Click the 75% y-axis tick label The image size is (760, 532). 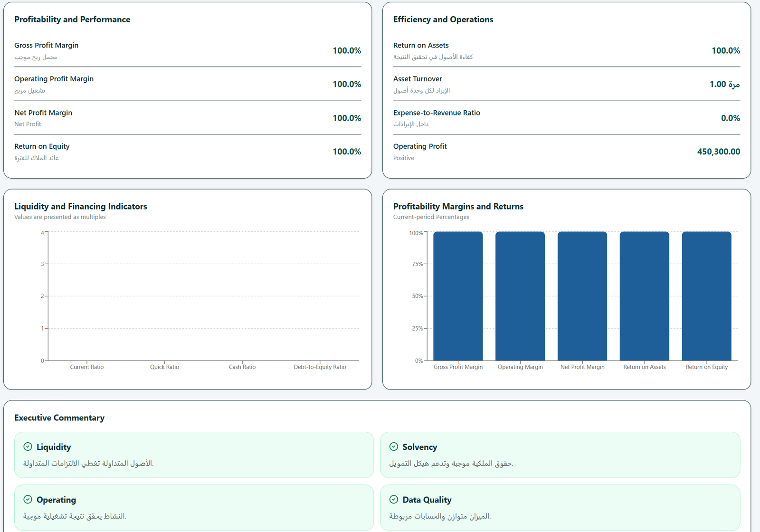(x=417, y=264)
